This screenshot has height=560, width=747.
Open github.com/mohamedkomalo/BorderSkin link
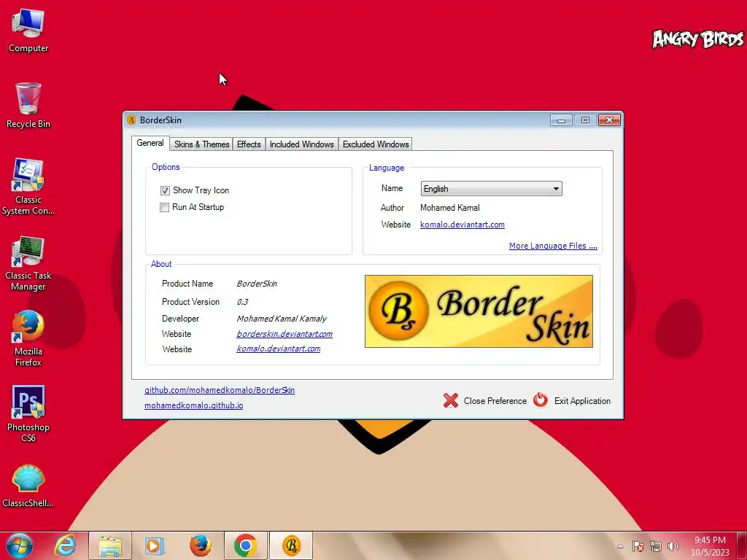coord(220,390)
